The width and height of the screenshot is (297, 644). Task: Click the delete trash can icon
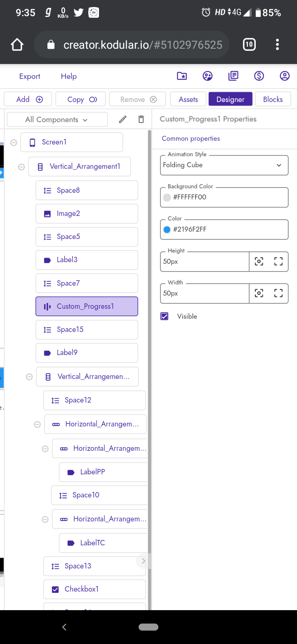(x=141, y=120)
